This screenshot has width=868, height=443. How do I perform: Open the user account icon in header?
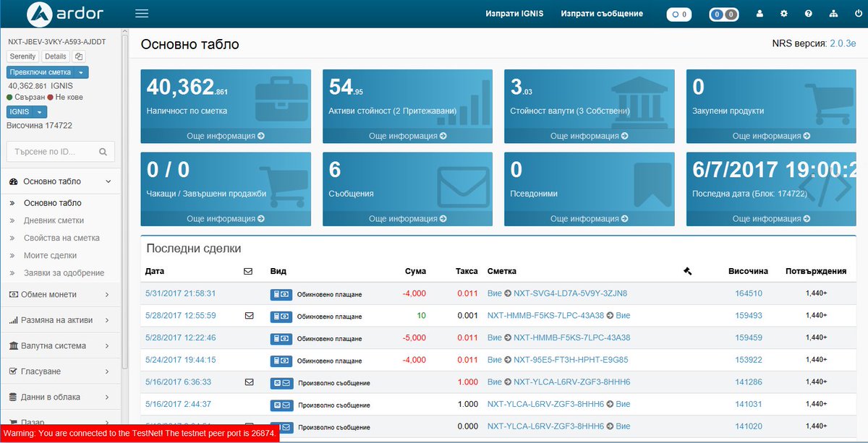[759, 14]
